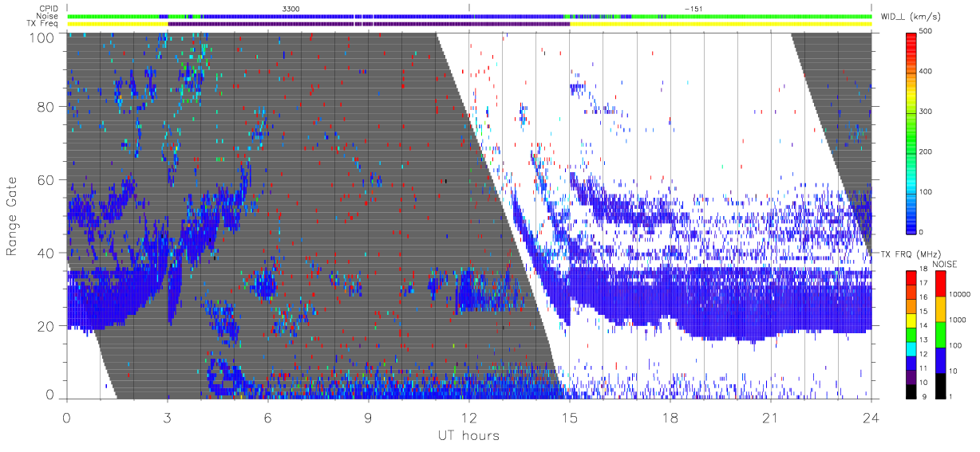Click the 15 label on the TX FRQ legend
Viewport: 980px width, 452px height.
pyautogui.click(x=923, y=311)
